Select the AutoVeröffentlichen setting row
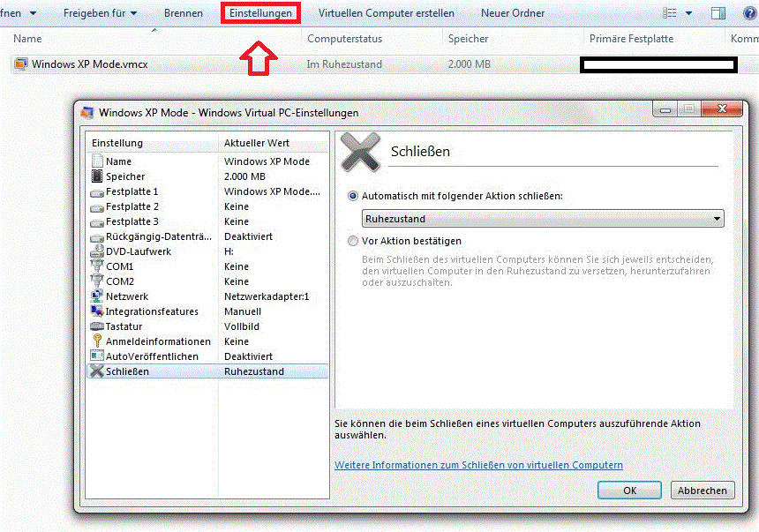Image resolution: width=759 pixels, height=532 pixels. (x=207, y=356)
